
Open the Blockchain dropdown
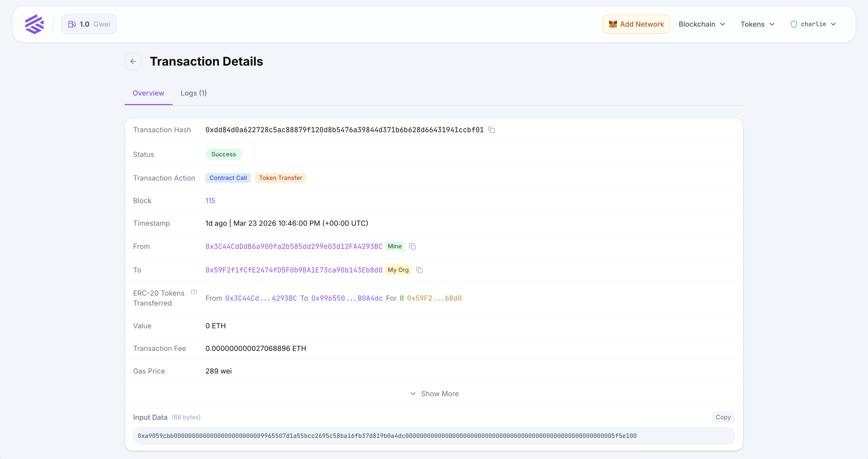click(x=701, y=24)
